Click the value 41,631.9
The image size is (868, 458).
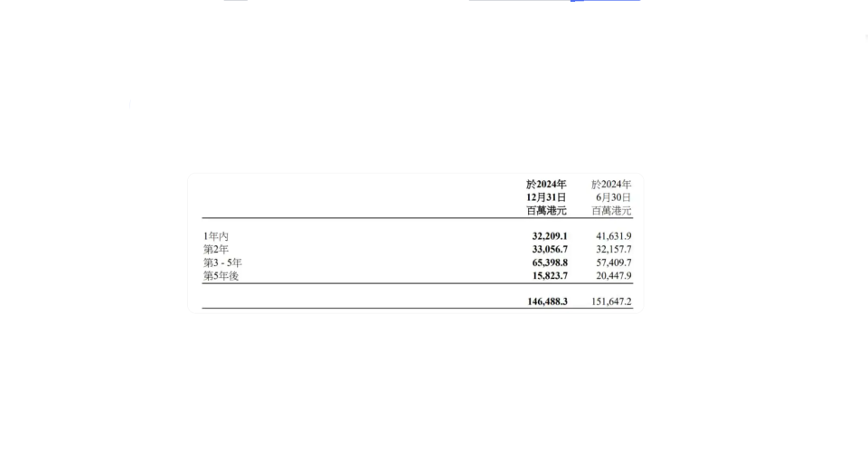click(614, 236)
